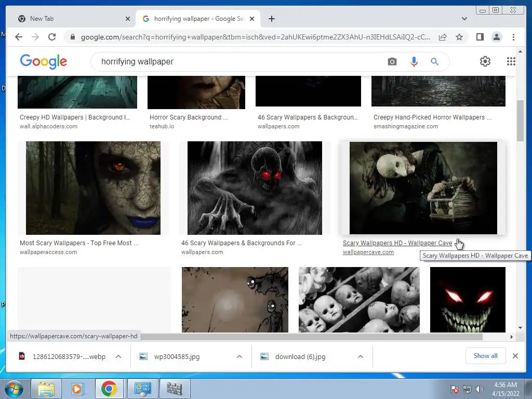Click the Scary Wallpapers HD - Wallpaper Cave link
The image size is (532, 399).
397,243
